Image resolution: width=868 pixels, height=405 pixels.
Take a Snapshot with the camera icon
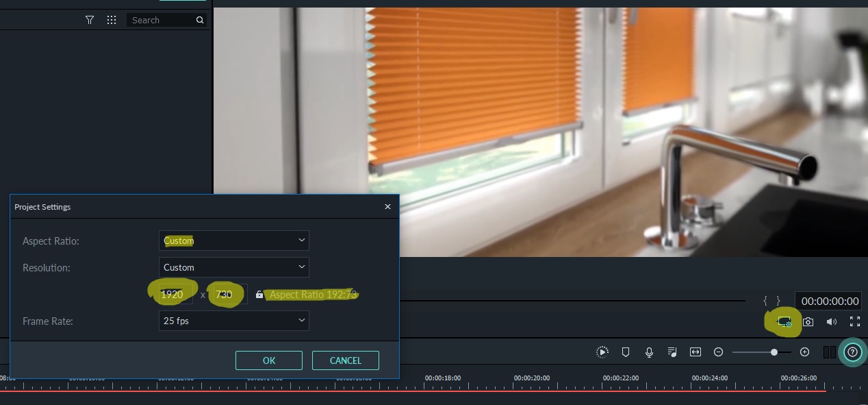click(x=808, y=321)
